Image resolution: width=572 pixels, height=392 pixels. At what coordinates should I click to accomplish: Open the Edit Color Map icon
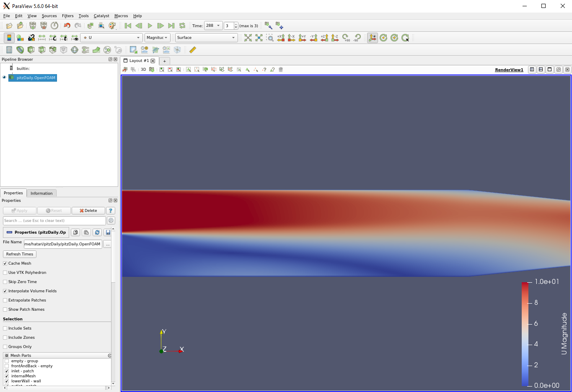tap(20, 38)
